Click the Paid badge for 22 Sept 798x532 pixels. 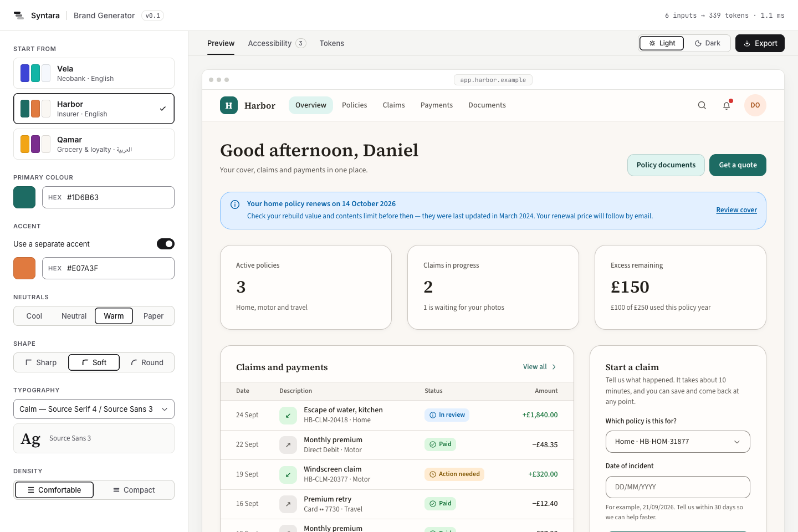440,444
